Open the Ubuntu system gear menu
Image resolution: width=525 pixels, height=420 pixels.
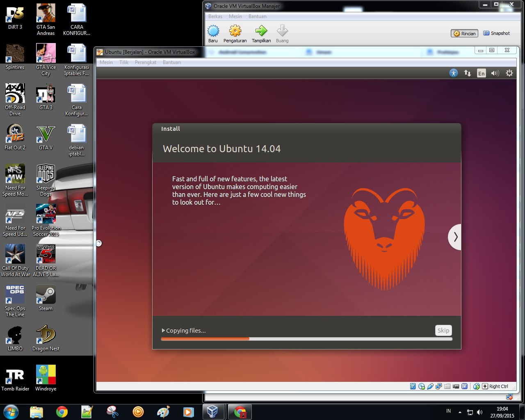click(509, 73)
